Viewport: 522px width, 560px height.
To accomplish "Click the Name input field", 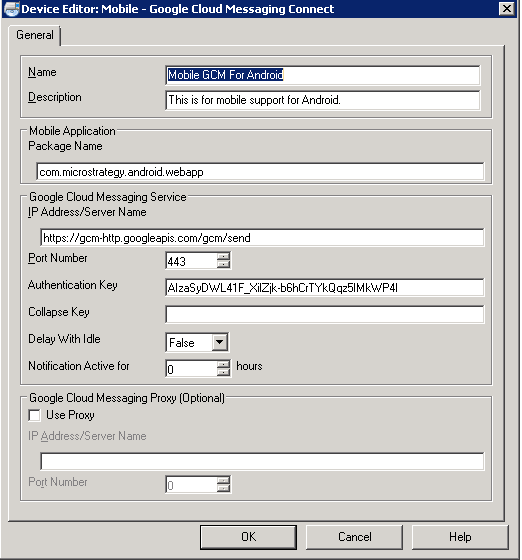I will [x=323, y=75].
